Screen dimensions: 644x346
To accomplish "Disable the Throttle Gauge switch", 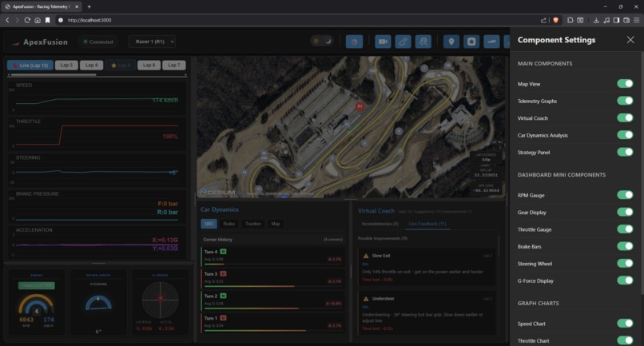I will 625,229.
